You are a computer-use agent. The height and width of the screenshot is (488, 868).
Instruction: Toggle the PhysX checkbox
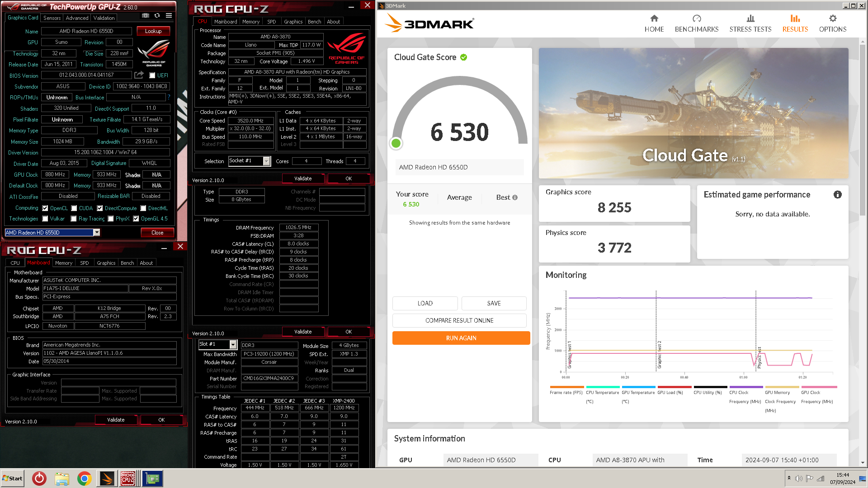click(111, 219)
